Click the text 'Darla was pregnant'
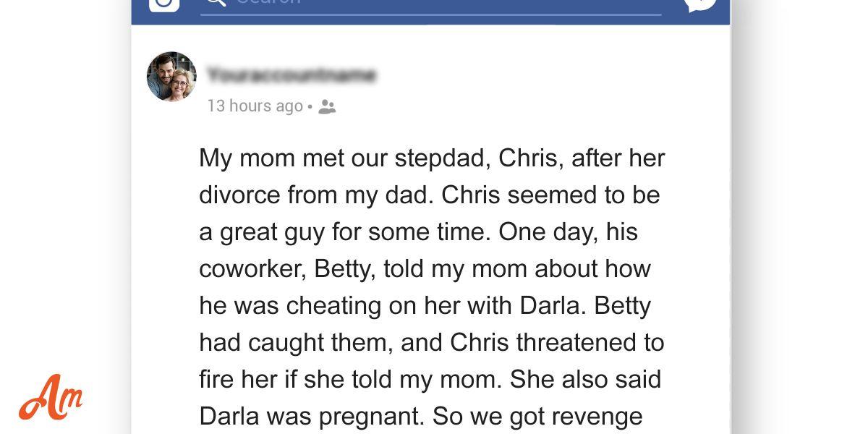Viewport: 868px width, 434px height. point(311,416)
